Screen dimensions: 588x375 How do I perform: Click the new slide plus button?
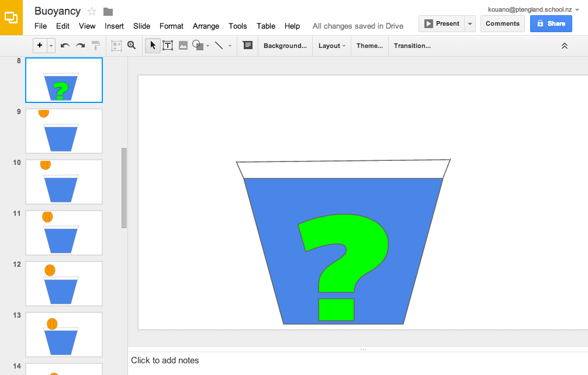tap(40, 46)
